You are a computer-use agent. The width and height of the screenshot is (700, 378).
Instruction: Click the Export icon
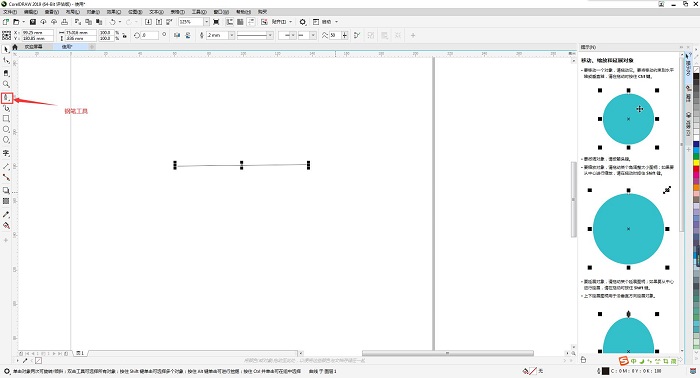(x=158, y=21)
